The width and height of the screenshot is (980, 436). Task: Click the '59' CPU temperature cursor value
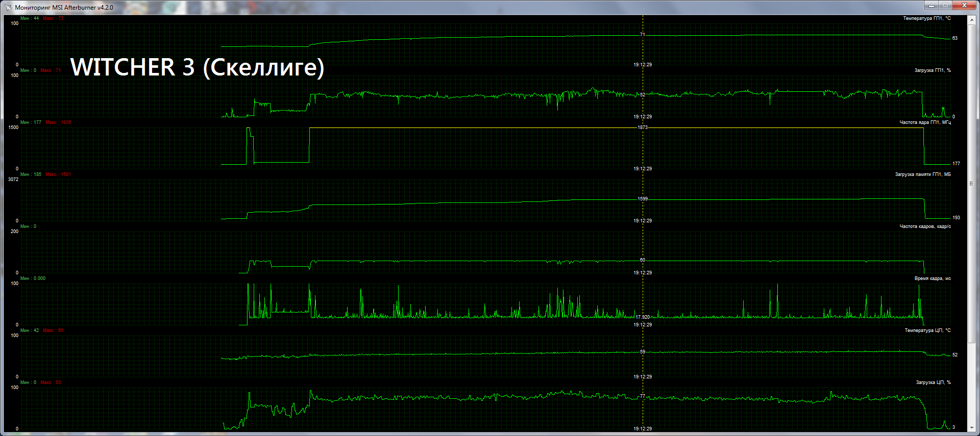pyautogui.click(x=643, y=352)
